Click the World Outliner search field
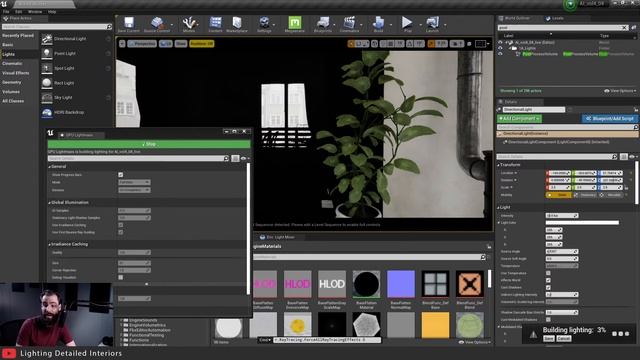 563,28
